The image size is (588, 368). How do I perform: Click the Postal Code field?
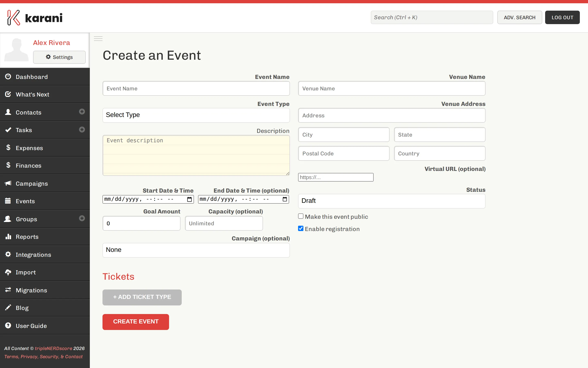(344, 154)
